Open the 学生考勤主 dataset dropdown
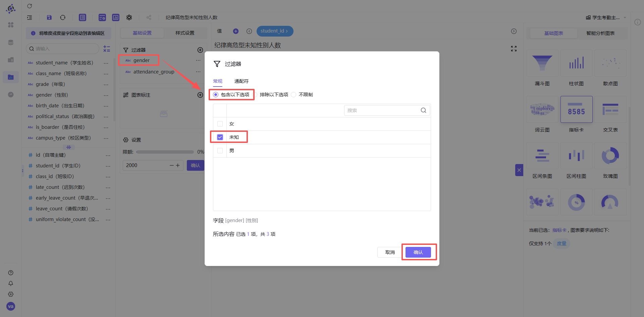Screen dimensions: 644x317 pyautogui.click(x=606, y=17)
